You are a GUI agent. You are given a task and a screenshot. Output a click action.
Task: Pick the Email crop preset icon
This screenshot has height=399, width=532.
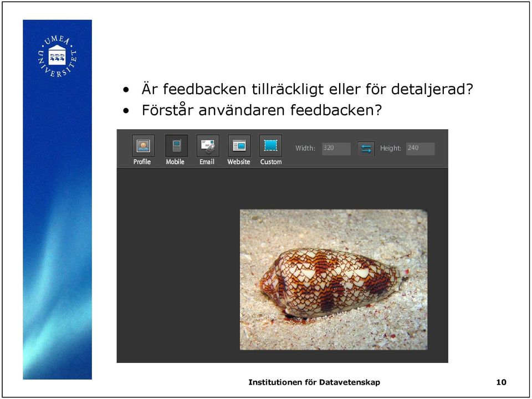coord(208,146)
